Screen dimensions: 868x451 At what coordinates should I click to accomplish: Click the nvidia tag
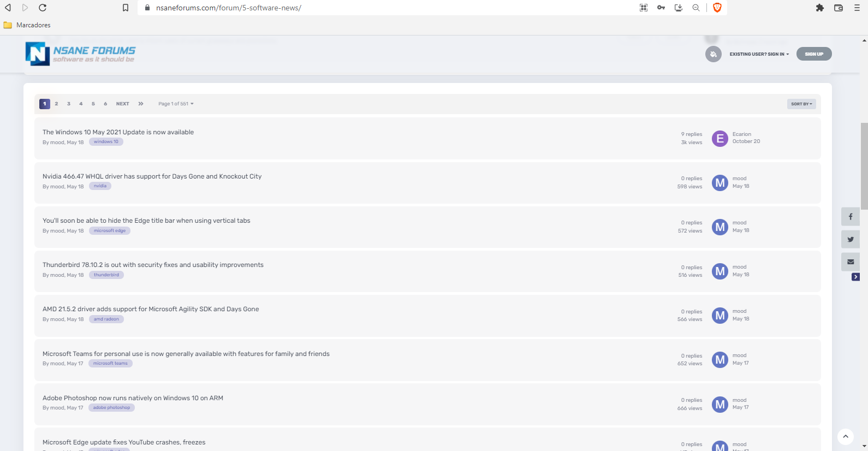[x=100, y=186]
